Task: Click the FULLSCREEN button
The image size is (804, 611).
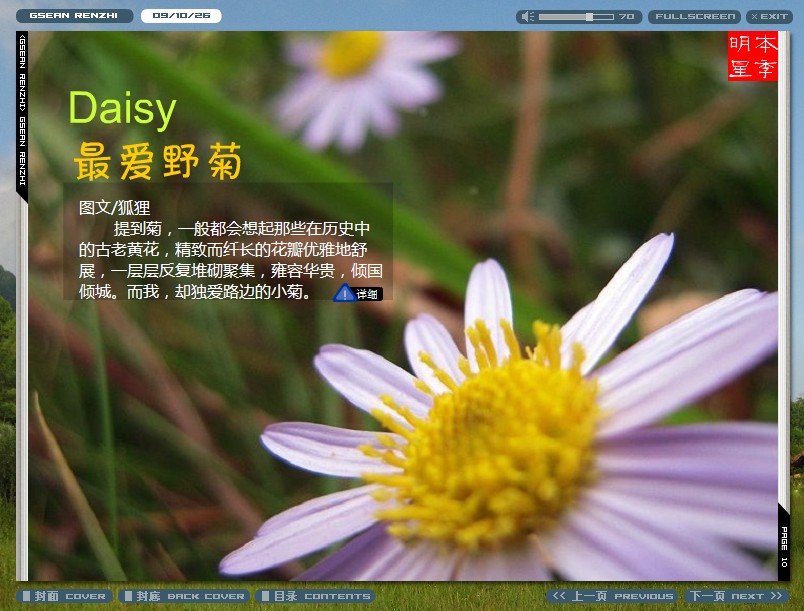Action: 695,16
